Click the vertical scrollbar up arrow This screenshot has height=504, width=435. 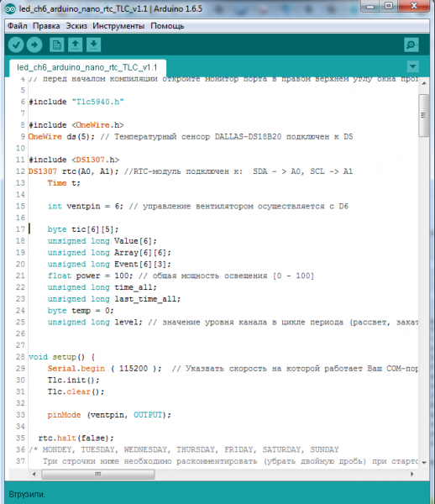[x=424, y=83]
